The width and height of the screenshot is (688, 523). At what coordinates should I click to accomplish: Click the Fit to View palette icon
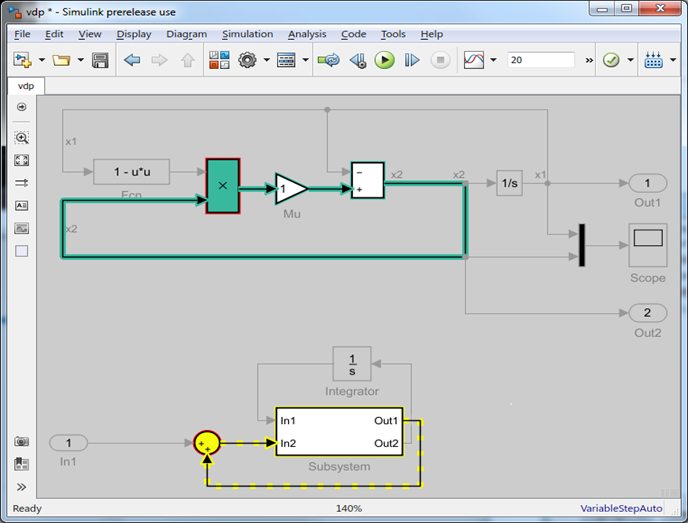(x=22, y=160)
